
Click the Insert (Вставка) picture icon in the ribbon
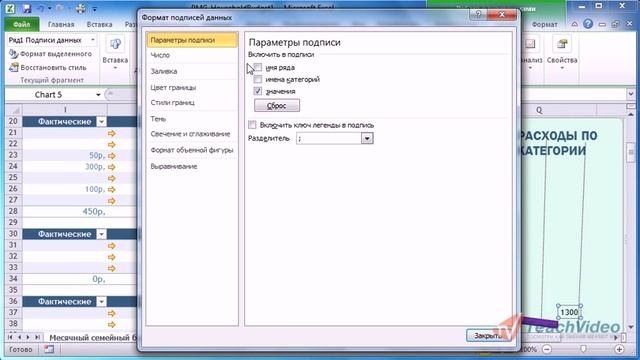(115, 44)
